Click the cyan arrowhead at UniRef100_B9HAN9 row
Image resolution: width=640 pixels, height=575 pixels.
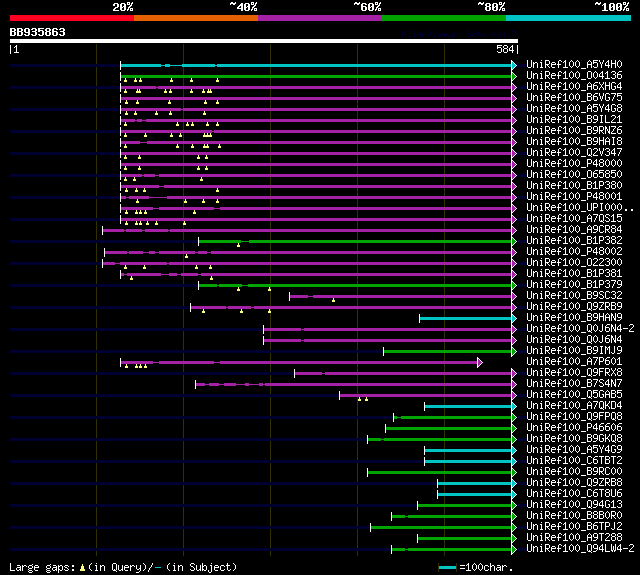(514, 318)
